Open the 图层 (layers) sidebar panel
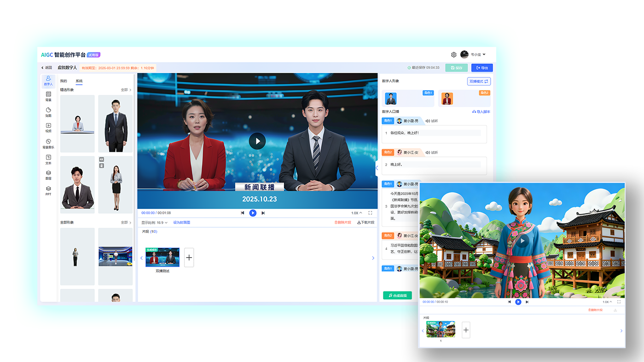Image resolution: width=644 pixels, height=362 pixels. pyautogui.click(x=48, y=175)
